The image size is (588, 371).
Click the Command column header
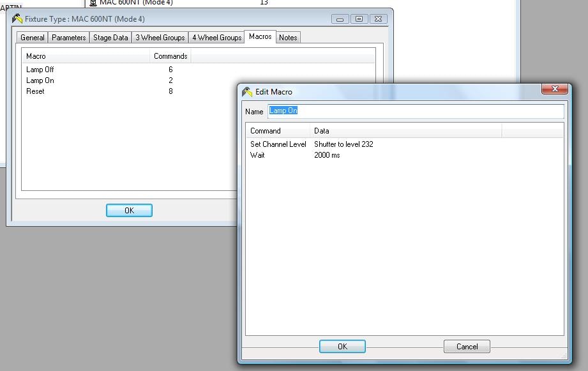[x=278, y=130]
